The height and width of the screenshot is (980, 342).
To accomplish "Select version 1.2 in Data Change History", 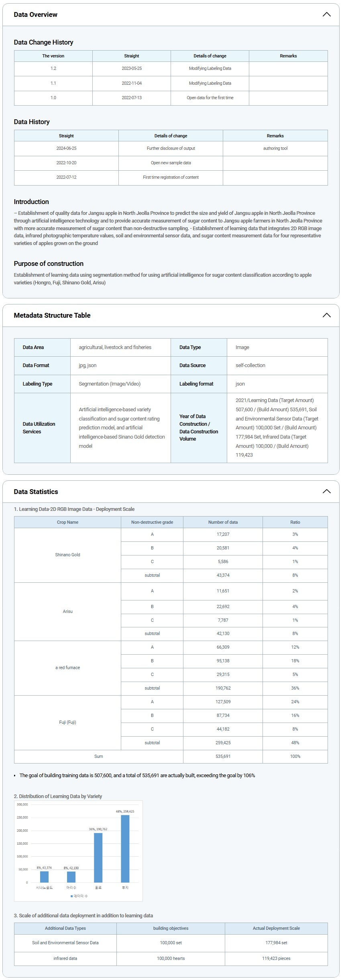I will [53, 68].
